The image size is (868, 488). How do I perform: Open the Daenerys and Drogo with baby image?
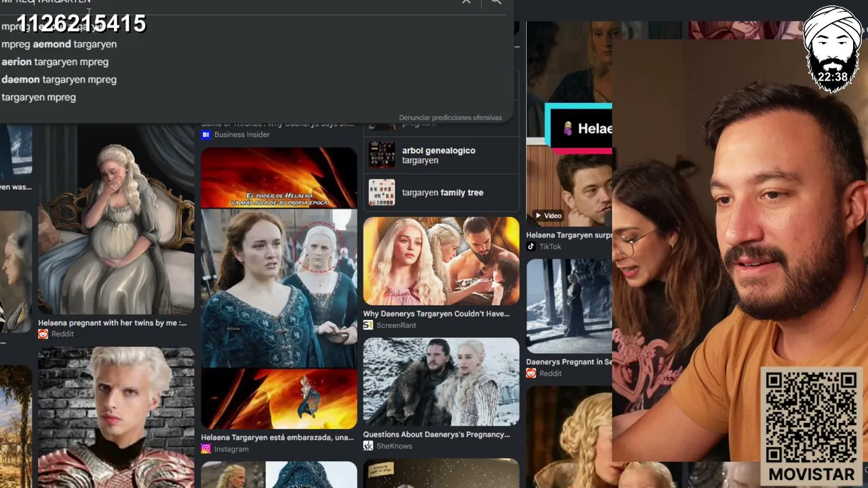click(441, 262)
